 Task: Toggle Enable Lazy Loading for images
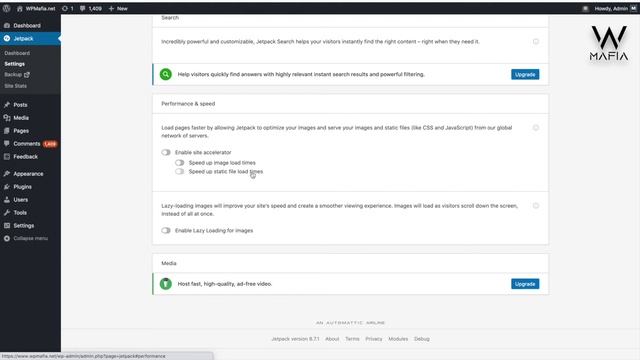point(166,231)
